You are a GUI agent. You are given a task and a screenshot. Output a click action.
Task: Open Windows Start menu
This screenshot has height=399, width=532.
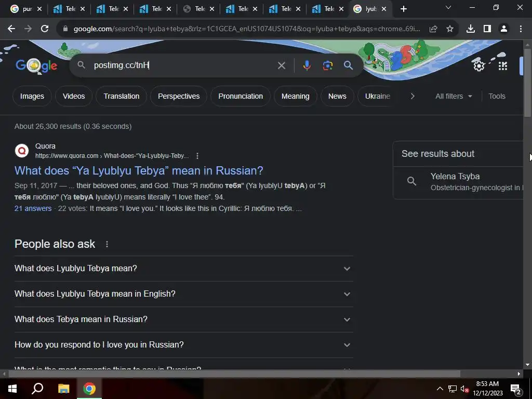(x=12, y=389)
